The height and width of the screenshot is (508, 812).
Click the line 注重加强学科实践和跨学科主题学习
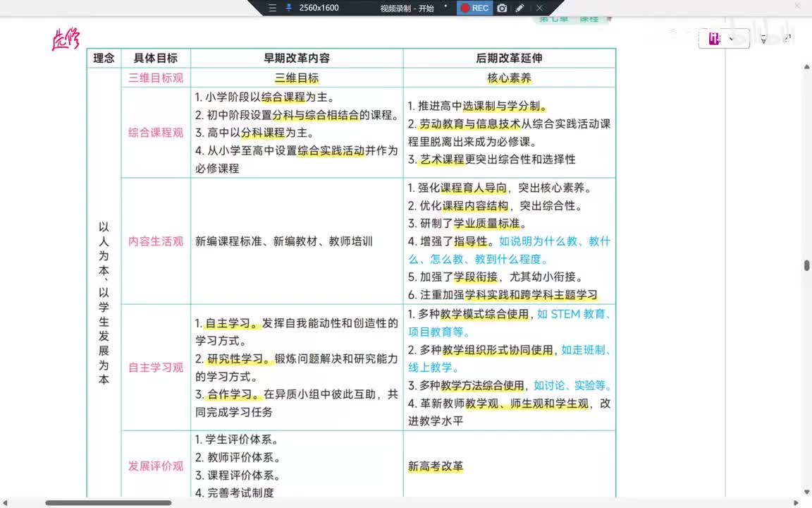pos(503,295)
